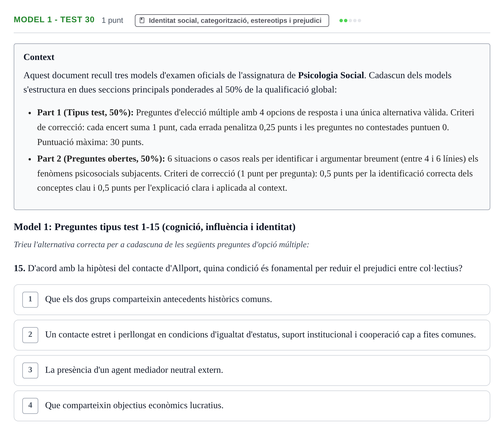
Task: Click the bold 'Psicologia Social' text
Action: (331, 75)
